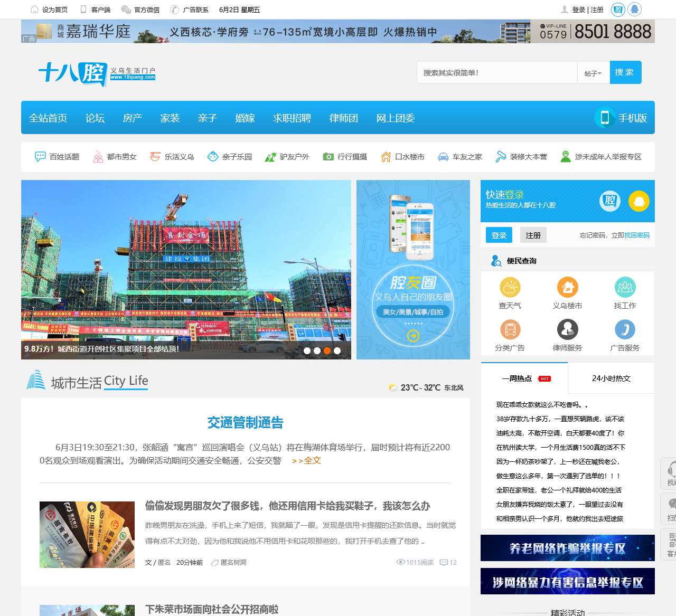The height and width of the screenshot is (616, 676).
Task: Open 养老网络诈骗举报专区 banner
Action: tap(568, 548)
